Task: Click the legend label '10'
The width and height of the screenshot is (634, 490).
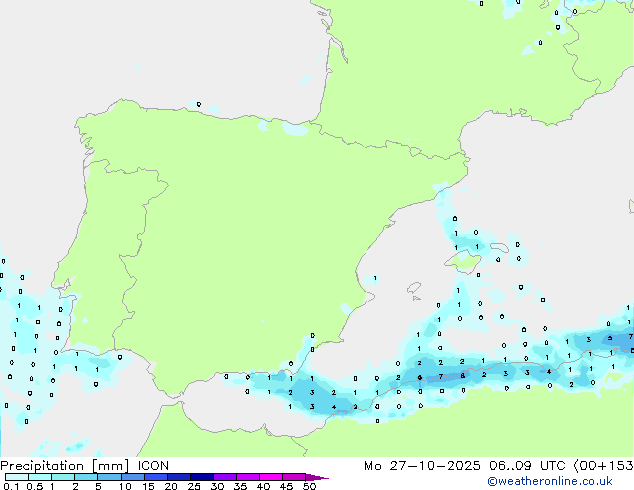Action: [x=125, y=486]
